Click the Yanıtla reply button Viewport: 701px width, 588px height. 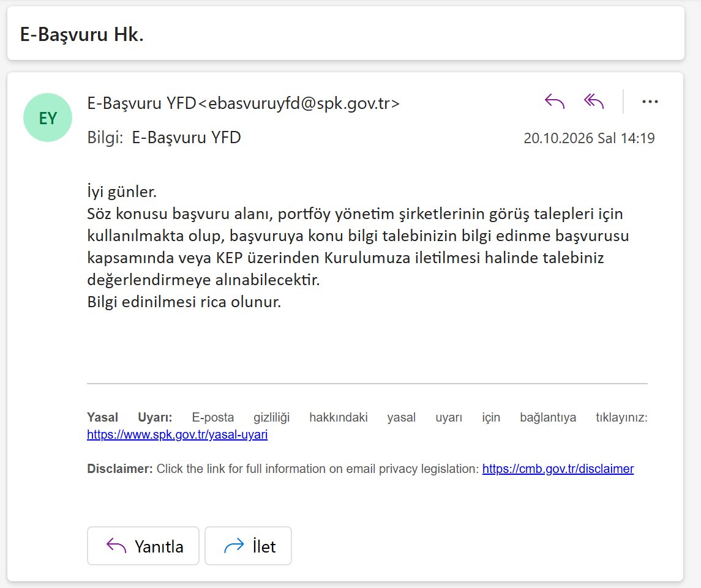pyautogui.click(x=143, y=546)
